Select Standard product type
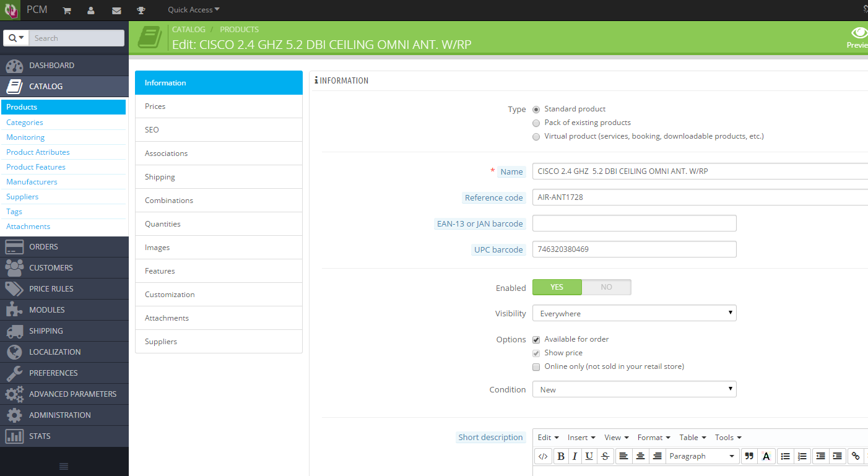This screenshot has height=476, width=868. pos(536,110)
